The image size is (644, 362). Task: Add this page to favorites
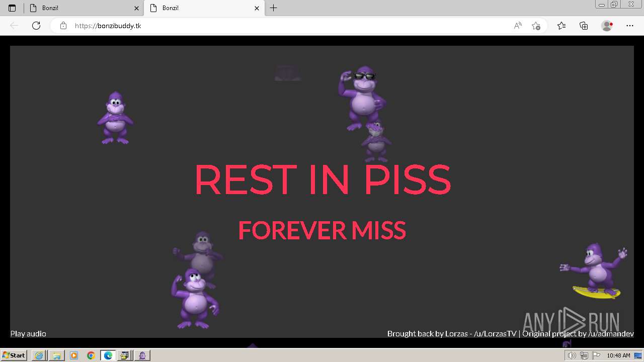(x=536, y=26)
